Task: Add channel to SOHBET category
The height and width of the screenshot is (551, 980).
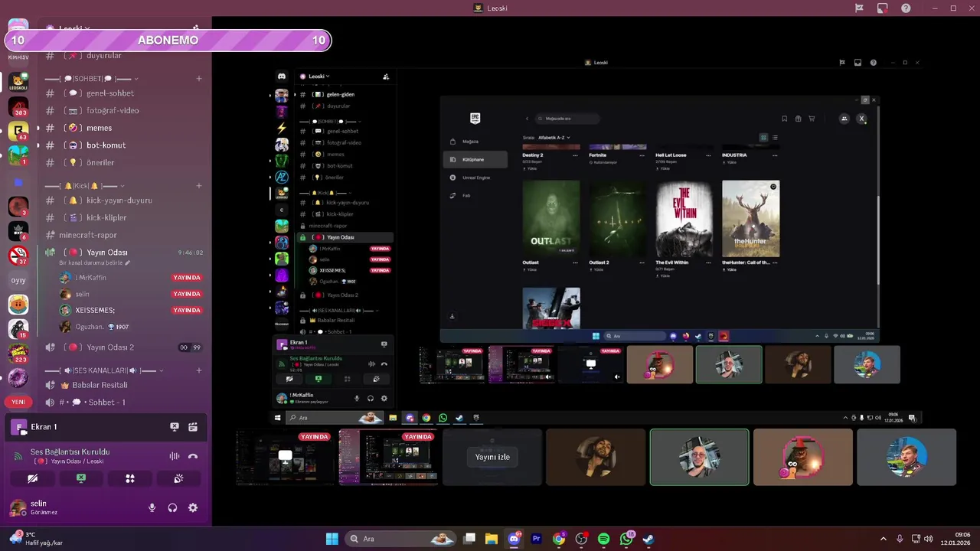Action: pyautogui.click(x=199, y=78)
